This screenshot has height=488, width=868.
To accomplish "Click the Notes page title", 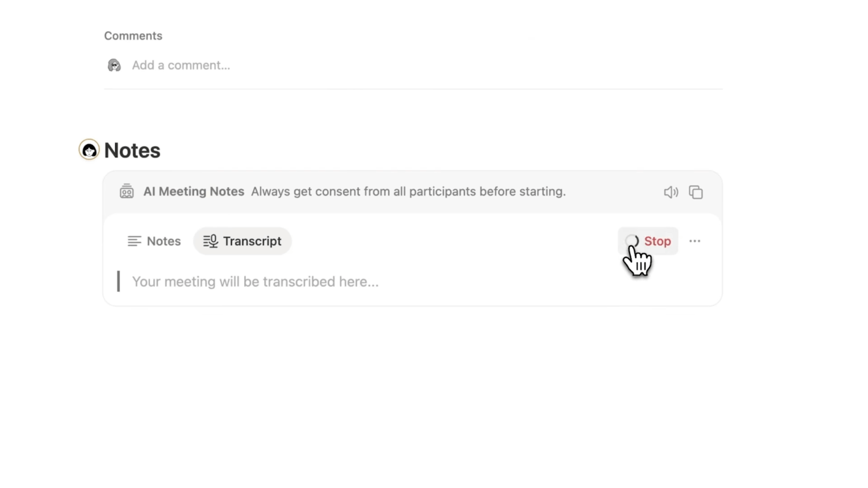I will click(132, 150).
